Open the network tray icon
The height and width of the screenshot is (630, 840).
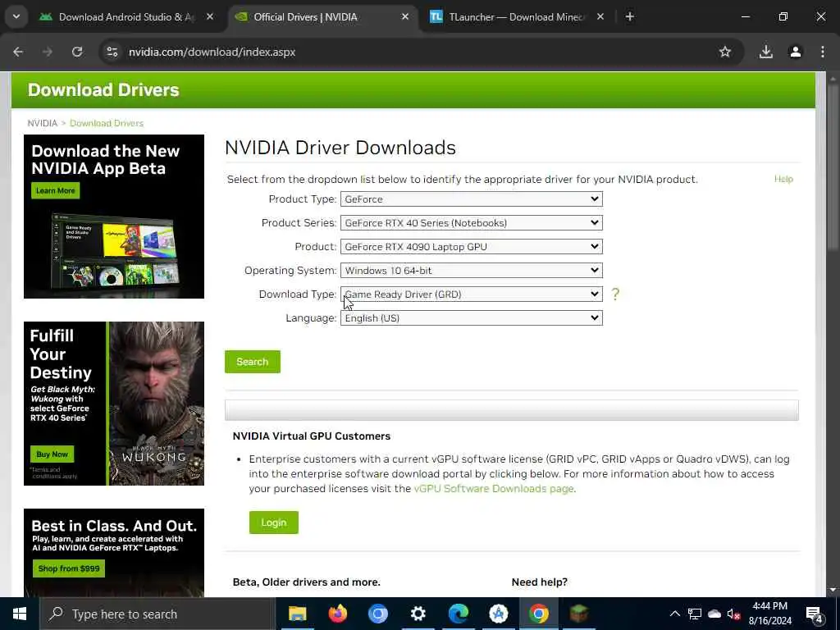(x=695, y=614)
